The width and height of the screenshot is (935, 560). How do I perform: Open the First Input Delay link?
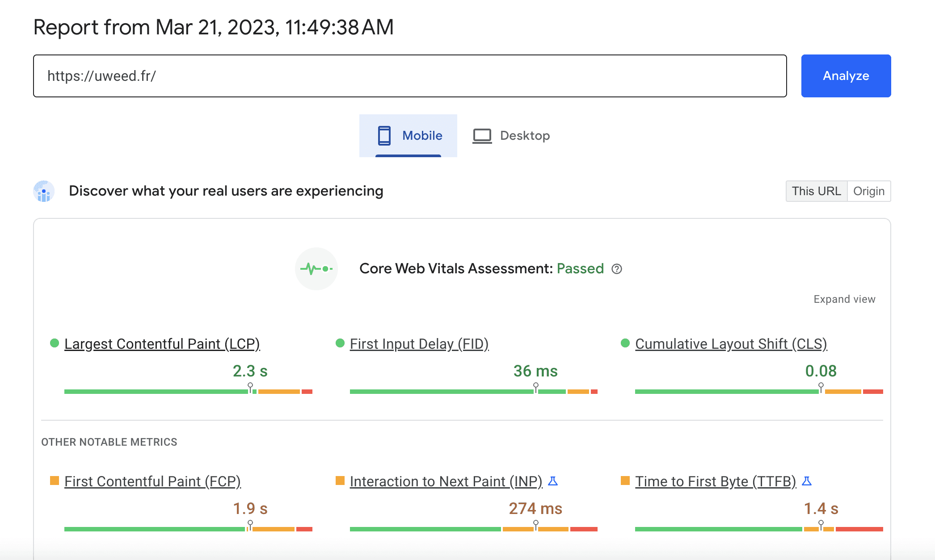tap(419, 344)
